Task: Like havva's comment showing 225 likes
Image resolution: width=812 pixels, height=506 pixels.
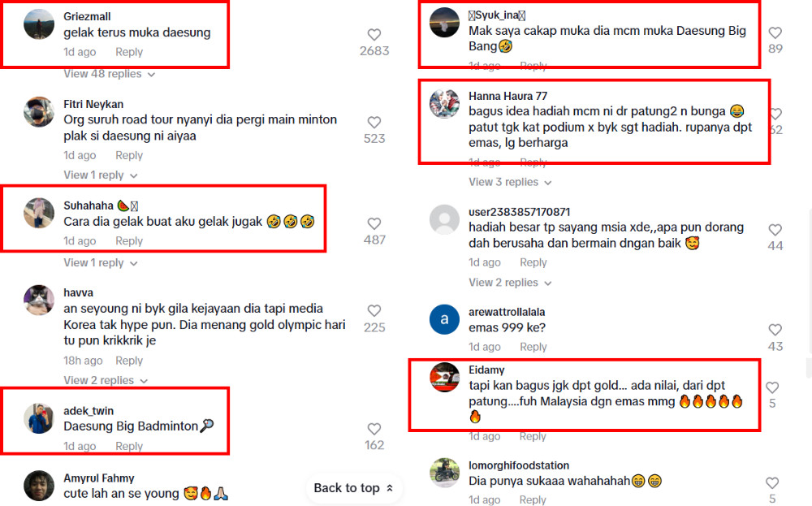Action: 374,311
